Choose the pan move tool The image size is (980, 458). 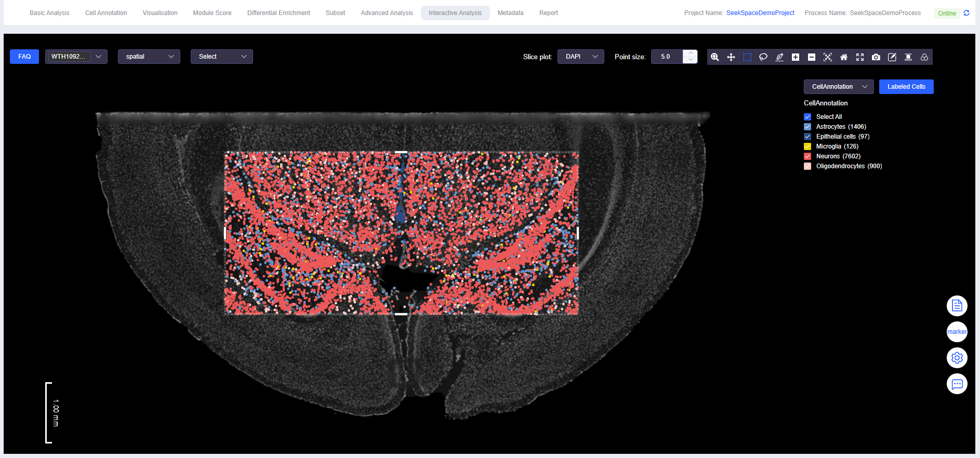[731, 57]
